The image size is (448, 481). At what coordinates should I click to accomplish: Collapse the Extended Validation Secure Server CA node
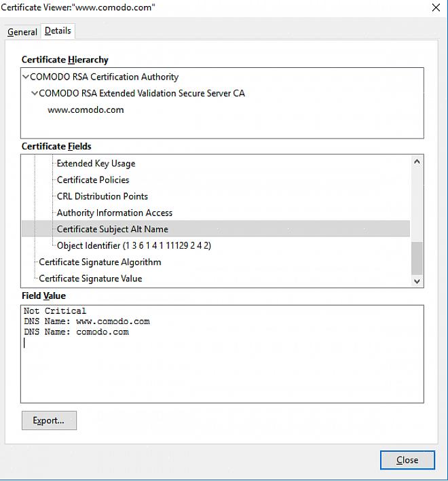pos(35,94)
